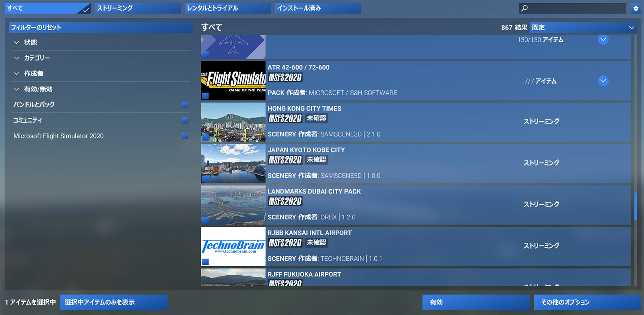The height and width of the screenshot is (315, 644).
Task: Open the RJFF Fukuoka Airport thumbnail
Action: [x=233, y=277]
